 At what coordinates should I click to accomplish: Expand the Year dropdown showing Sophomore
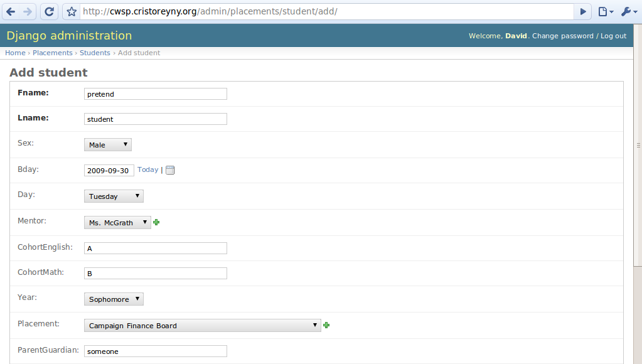tap(114, 299)
